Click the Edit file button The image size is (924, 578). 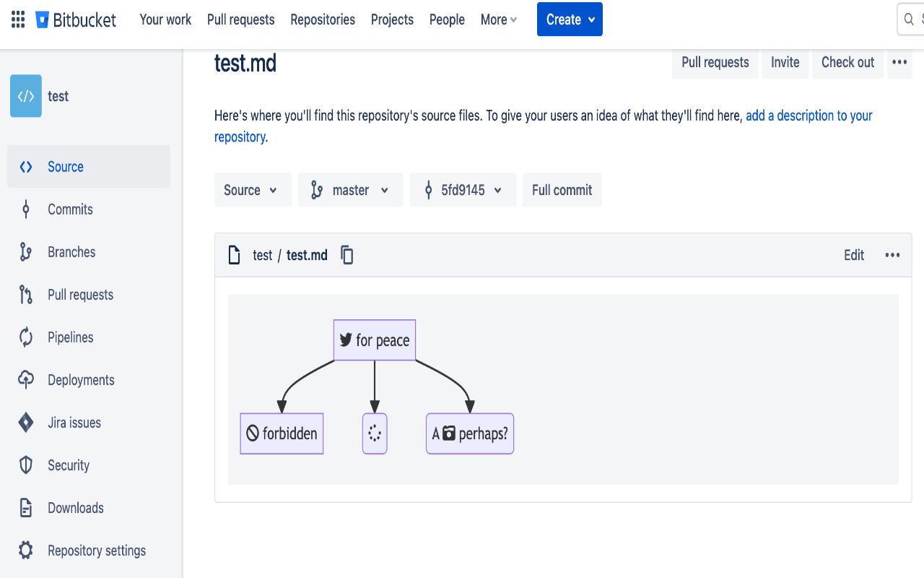(854, 255)
